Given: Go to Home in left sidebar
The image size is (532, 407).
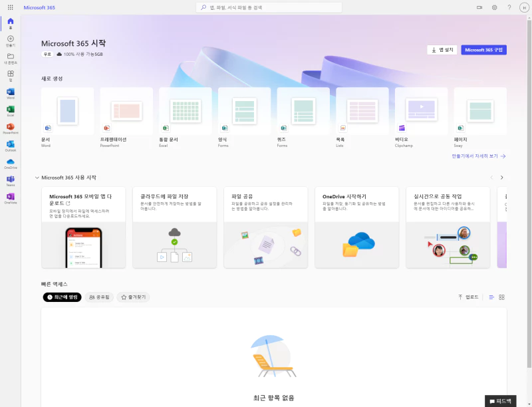Looking at the screenshot, I should tap(11, 23).
